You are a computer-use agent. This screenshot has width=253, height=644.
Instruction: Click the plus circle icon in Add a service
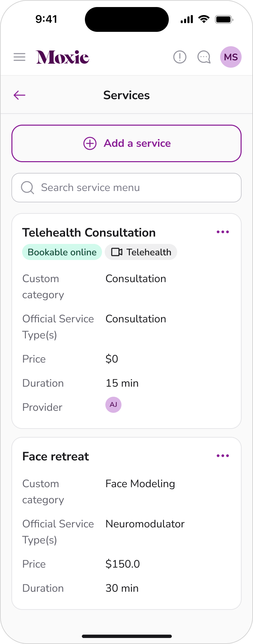(x=90, y=143)
